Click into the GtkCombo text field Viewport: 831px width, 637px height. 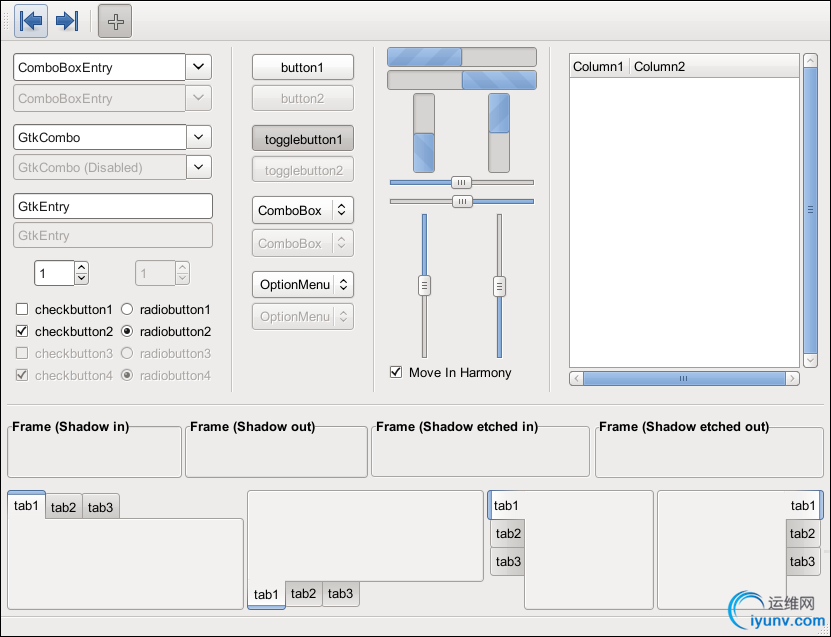coord(100,137)
